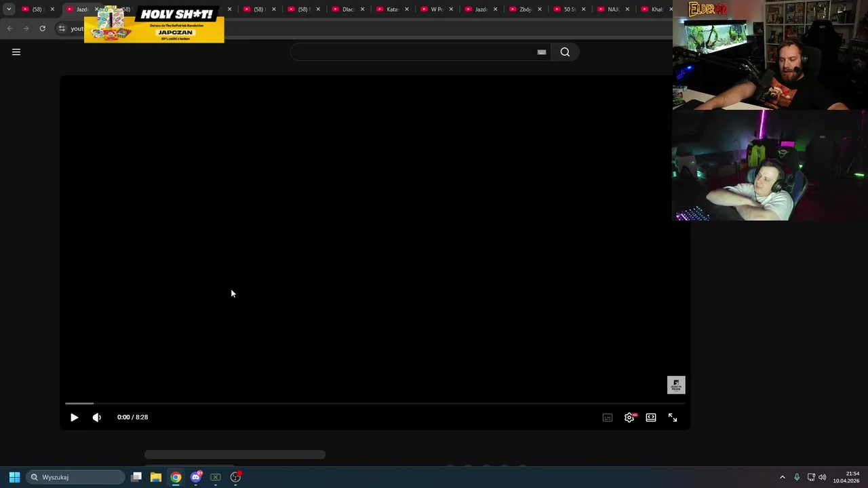The width and height of the screenshot is (868, 488).
Task: Open the site information icon in address bar
Action: 62,28
